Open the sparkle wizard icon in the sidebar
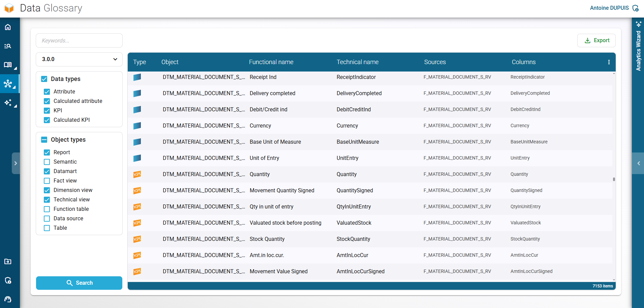This screenshot has height=308, width=644. (8, 102)
